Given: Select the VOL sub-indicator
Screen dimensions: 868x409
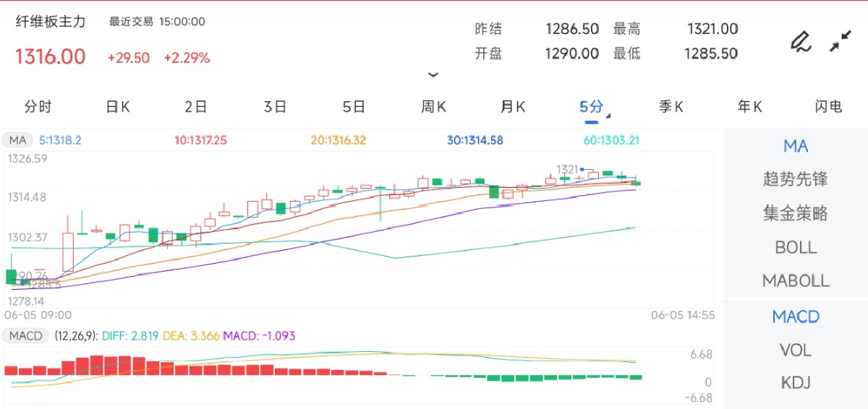Looking at the screenshot, I should click(x=796, y=350).
